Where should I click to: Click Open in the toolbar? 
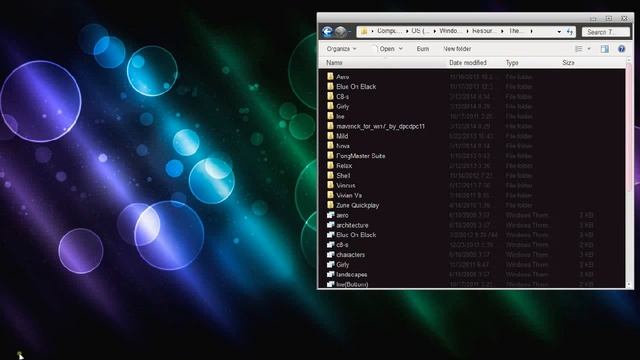pyautogui.click(x=387, y=49)
